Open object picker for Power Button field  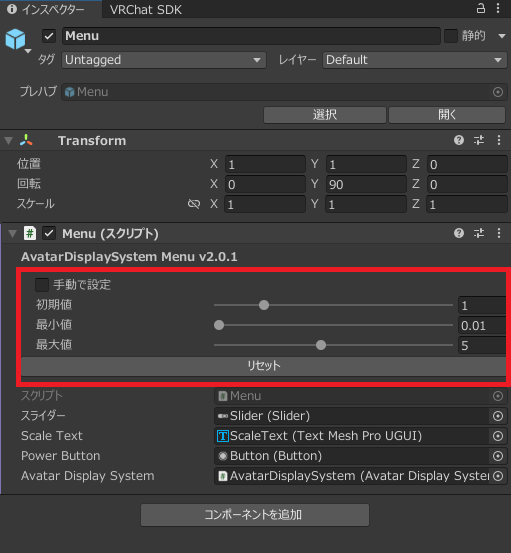498,456
